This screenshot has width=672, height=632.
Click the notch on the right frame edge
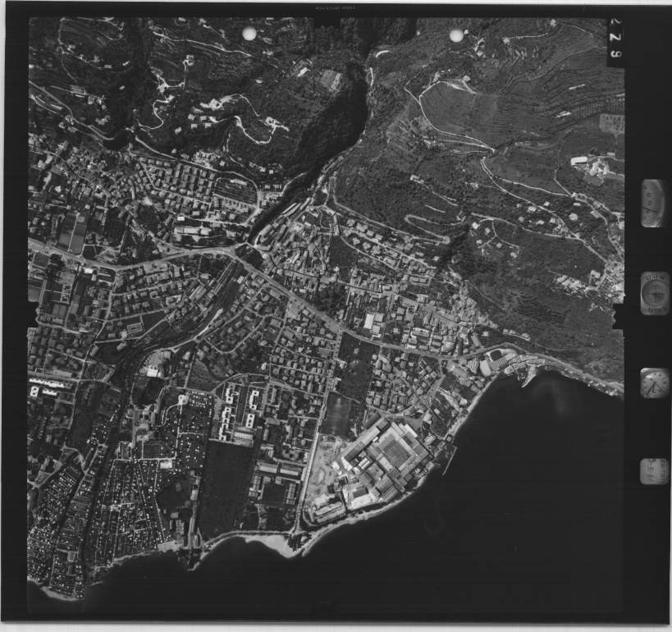coord(618,316)
